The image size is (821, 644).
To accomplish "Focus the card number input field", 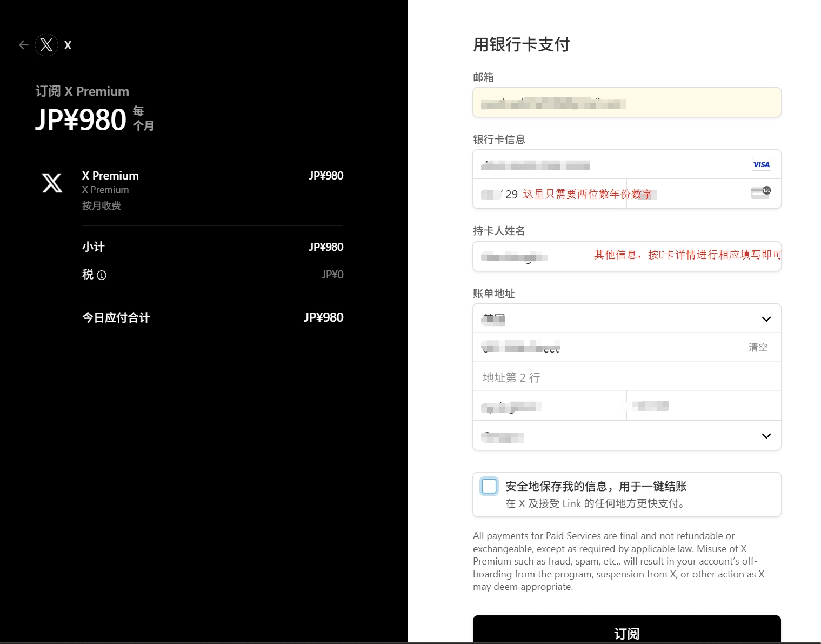I will point(627,164).
